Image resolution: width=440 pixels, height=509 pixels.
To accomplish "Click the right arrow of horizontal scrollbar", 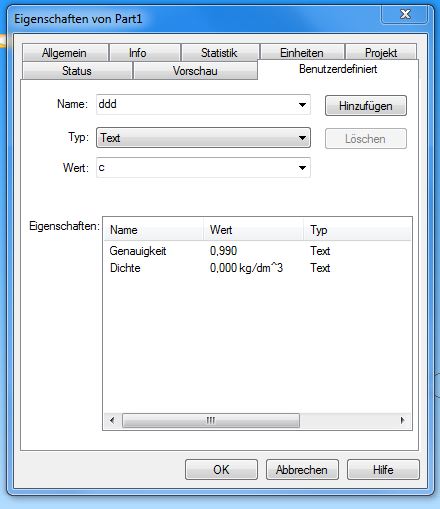I will click(402, 420).
